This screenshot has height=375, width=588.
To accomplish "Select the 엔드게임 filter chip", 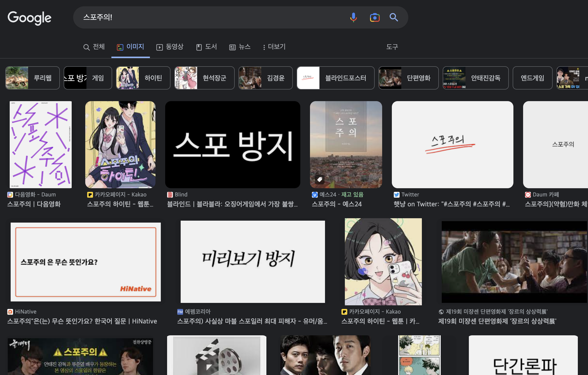I will click(x=532, y=78).
